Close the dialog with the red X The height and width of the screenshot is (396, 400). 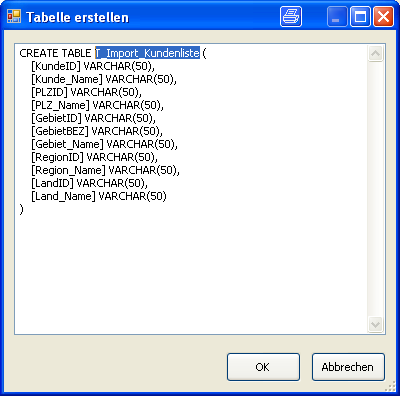383,17
